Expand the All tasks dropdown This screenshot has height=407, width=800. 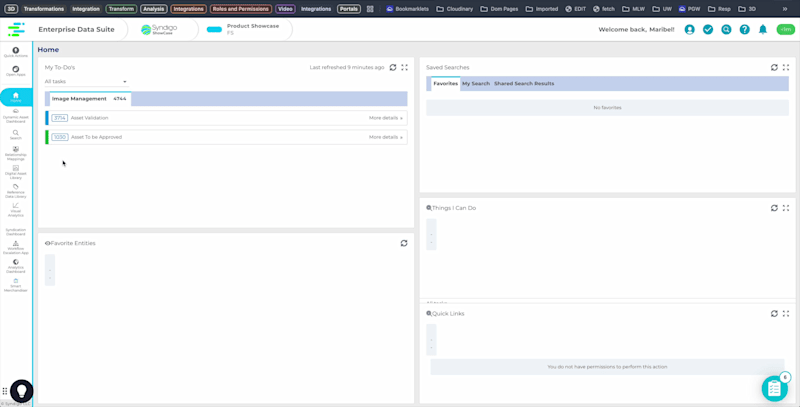(x=86, y=82)
